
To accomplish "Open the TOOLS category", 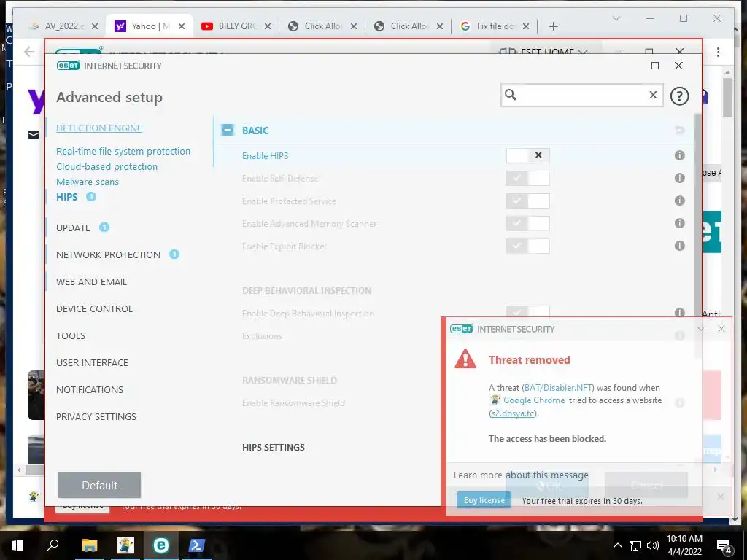I will (71, 335).
